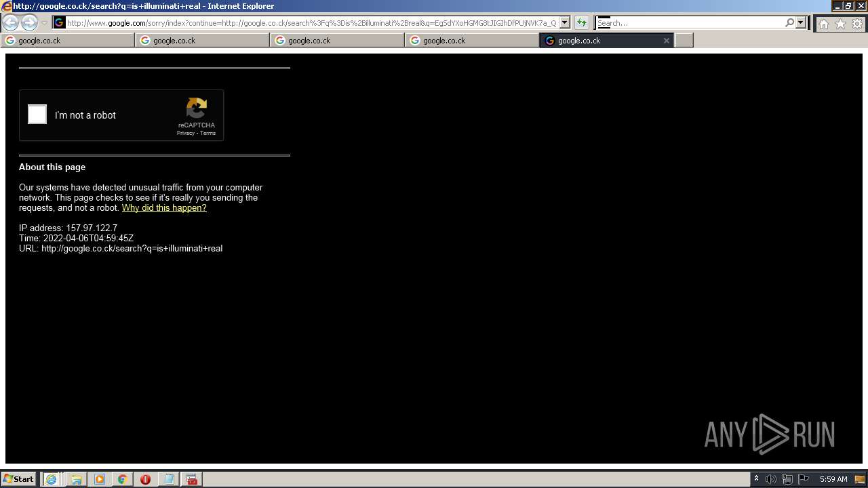Open the Action Center flag icon
This screenshot has height=488, width=868.
804,479
